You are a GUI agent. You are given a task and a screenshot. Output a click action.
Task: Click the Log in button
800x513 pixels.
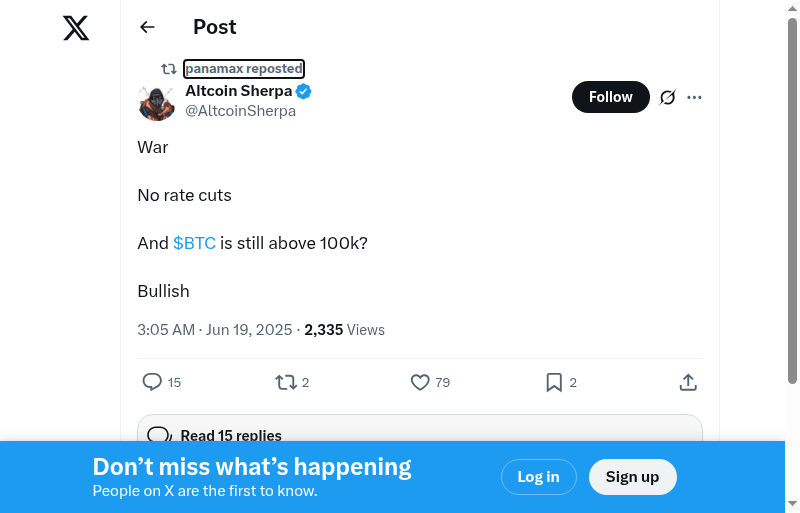tap(538, 477)
